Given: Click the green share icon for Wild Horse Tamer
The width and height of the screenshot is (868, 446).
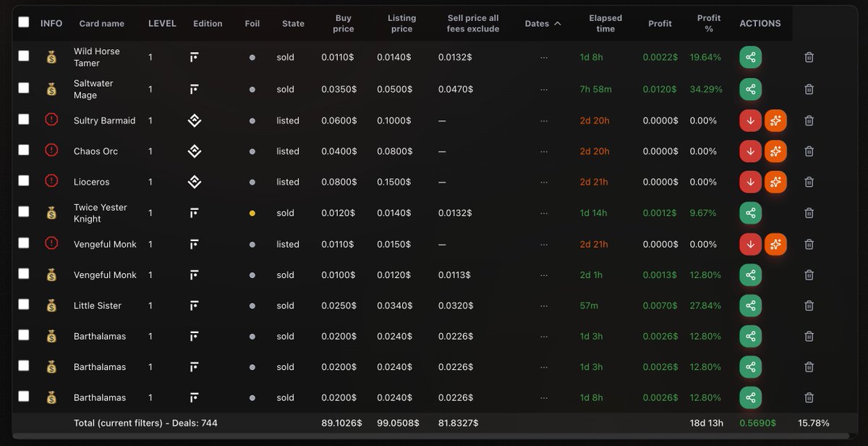Looking at the screenshot, I should [x=750, y=56].
